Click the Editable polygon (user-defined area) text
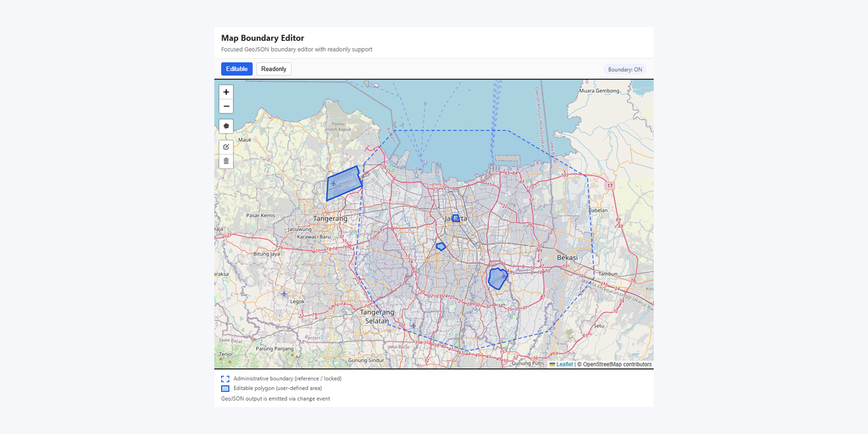Image resolution: width=868 pixels, height=434 pixels. coord(277,389)
